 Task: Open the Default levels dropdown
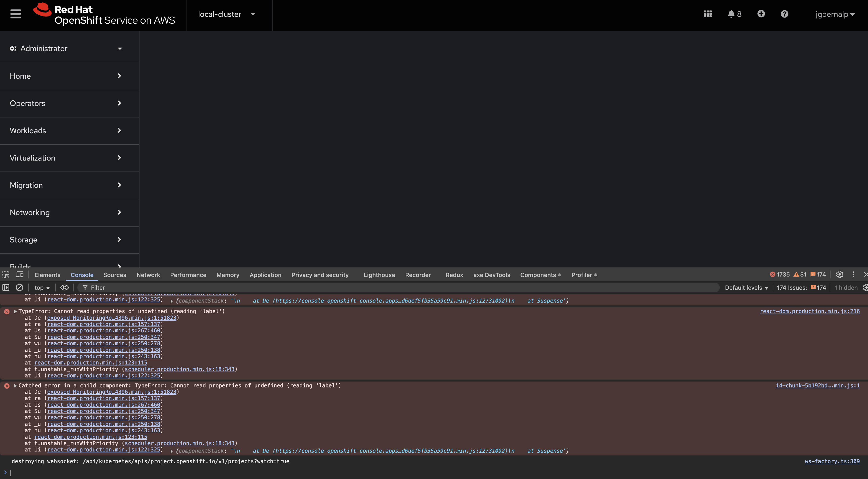(746, 287)
